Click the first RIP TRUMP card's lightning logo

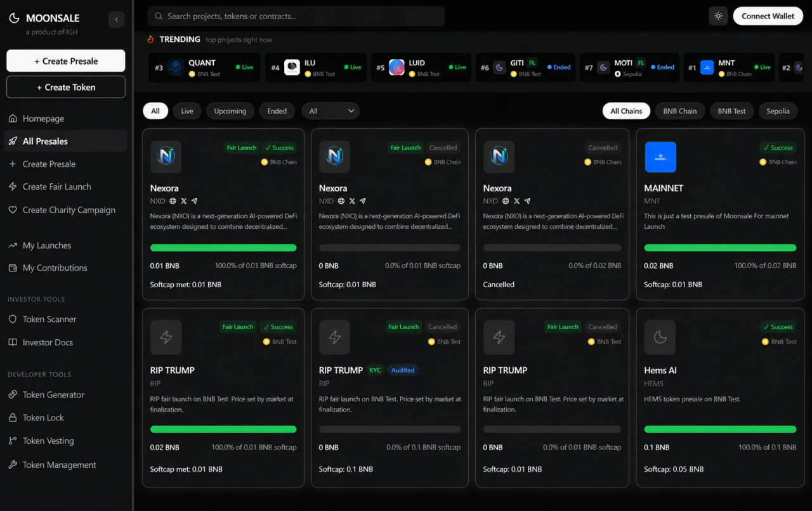[x=166, y=337]
